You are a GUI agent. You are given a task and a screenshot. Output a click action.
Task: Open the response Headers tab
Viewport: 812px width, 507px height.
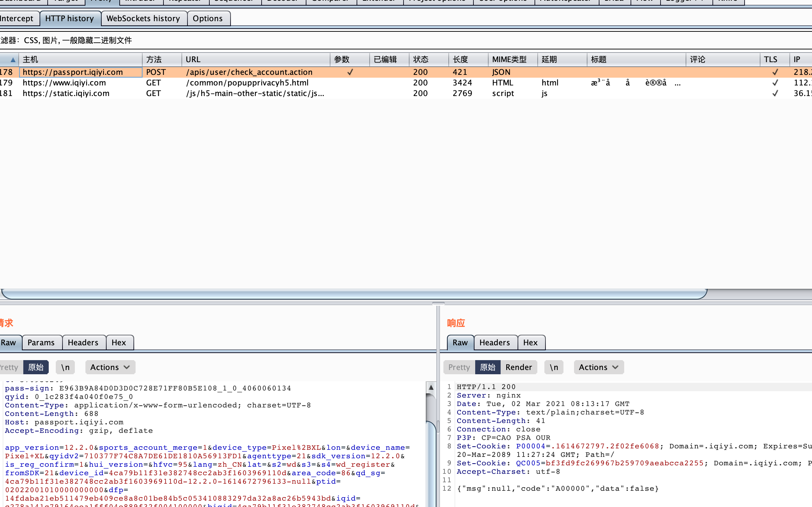[495, 342]
